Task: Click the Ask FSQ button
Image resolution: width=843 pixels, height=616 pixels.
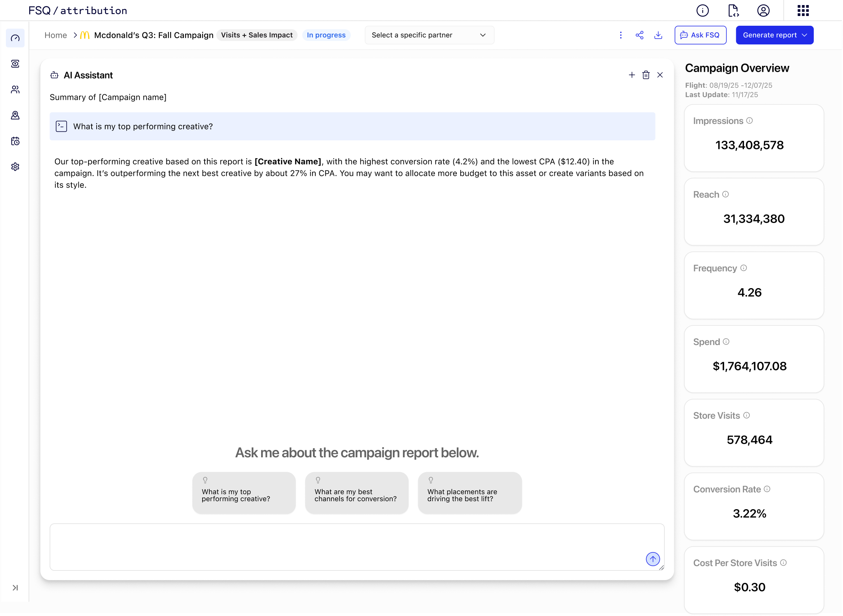Action: pos(700,35)
